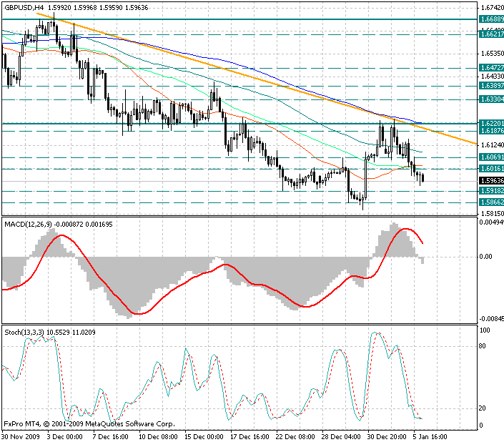Click the 17 Dec 16:00 time label
This screenshot has height=442, width=504.
pyautogui.click(x=249, y=437)
